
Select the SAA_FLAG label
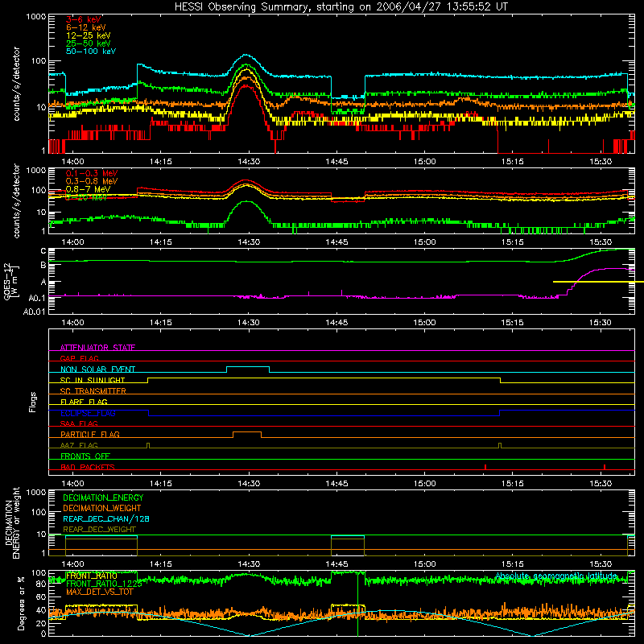79,423
